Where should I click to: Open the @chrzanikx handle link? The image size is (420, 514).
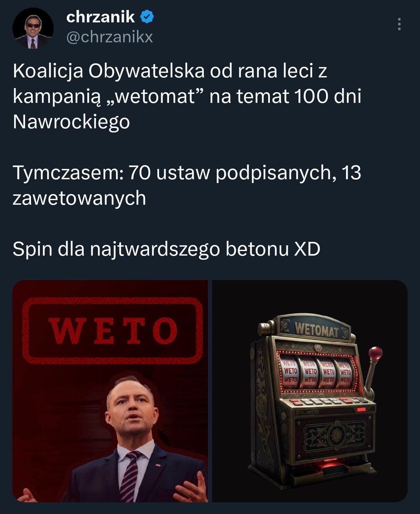109,37
